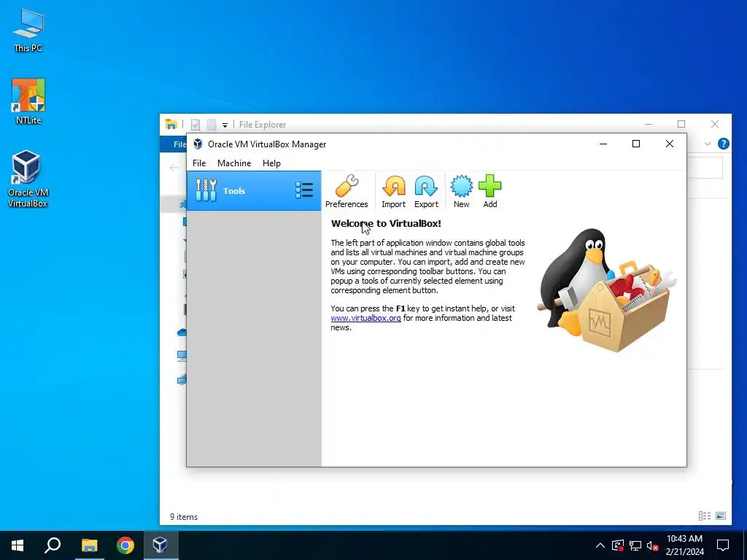The image size is (747, 560).
Task: Click VirtualBox taskbar button
Action: pyautogui.click(x=160, y=545)
